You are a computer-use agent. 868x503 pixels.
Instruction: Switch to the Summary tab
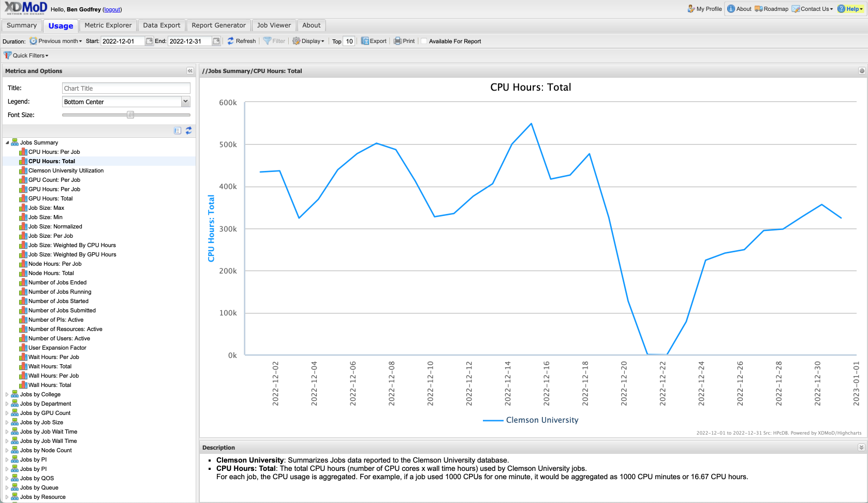[22, 25]
